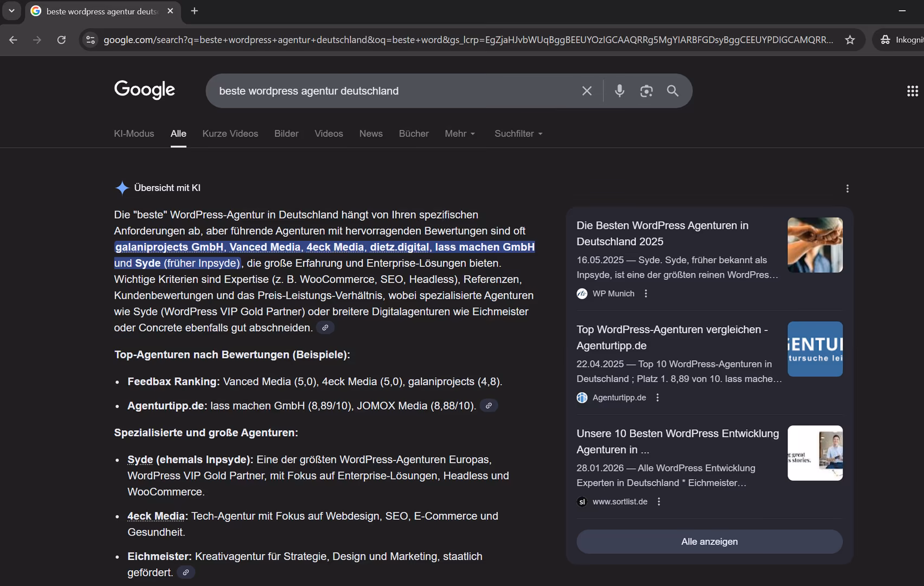Reload the current page
The image size is (924, 586).
(x=61, y=40)
